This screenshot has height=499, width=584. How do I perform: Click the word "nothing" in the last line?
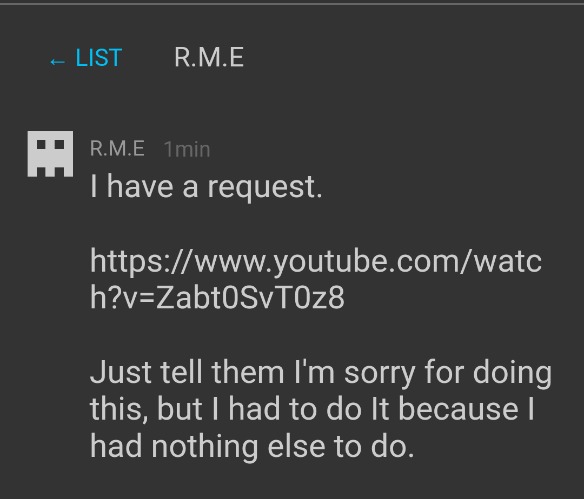coord(205,448)
